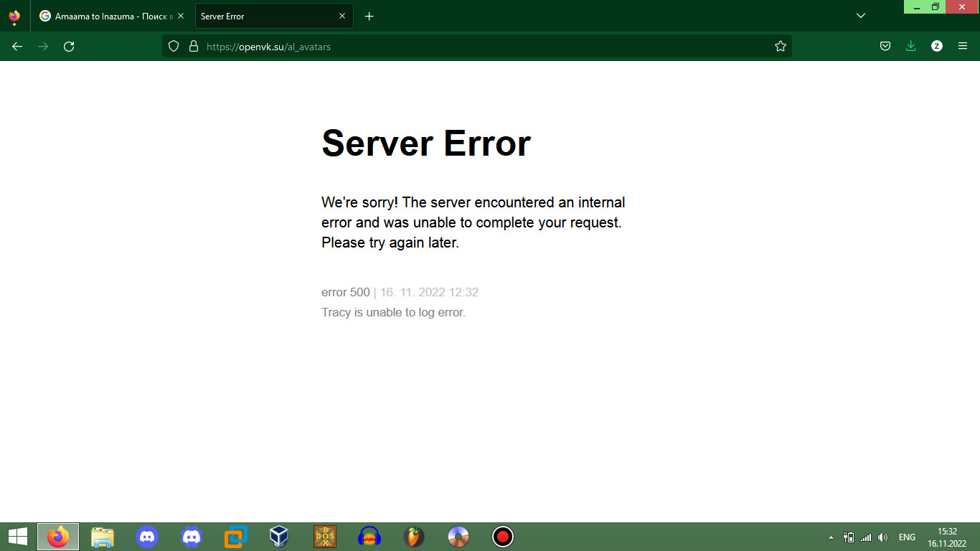Open a new browser tab
This screenshot has width=980, height=551.
(369, 16)
